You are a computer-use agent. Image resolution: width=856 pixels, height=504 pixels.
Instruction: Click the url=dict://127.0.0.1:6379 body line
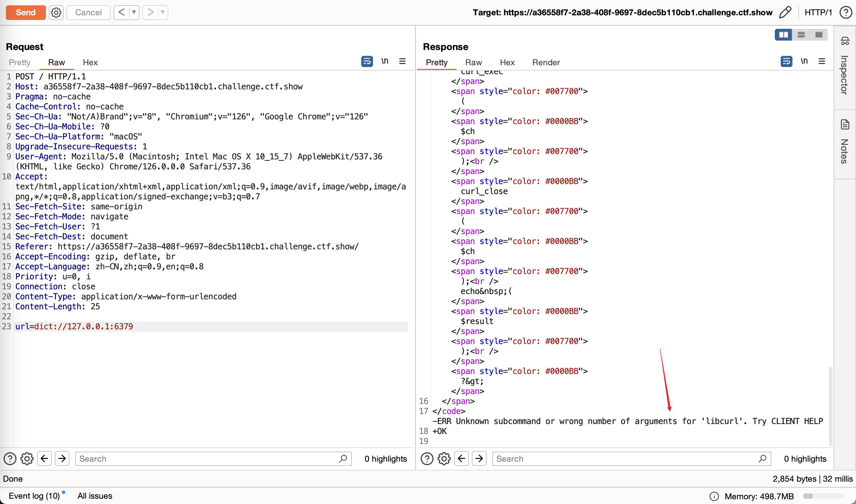coord(74,326)
